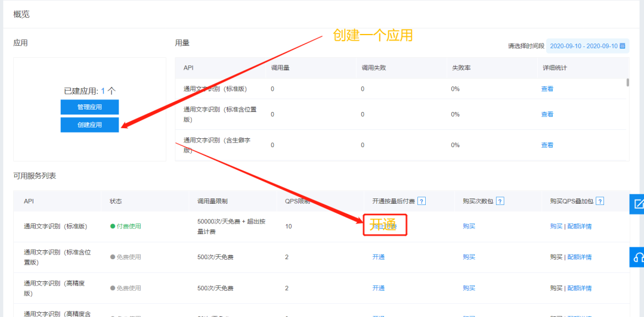Viewport: 644px width, 317px height.
Task: Click 详细统计 column header
Action: click(x=554, y=68)
